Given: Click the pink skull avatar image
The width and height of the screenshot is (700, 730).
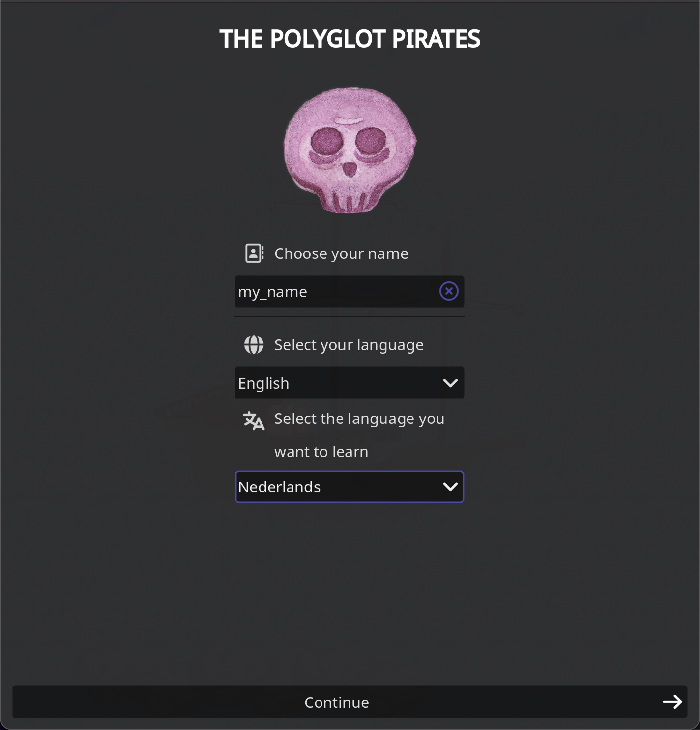Looking at the screenshot, I should tap(350, 150).
